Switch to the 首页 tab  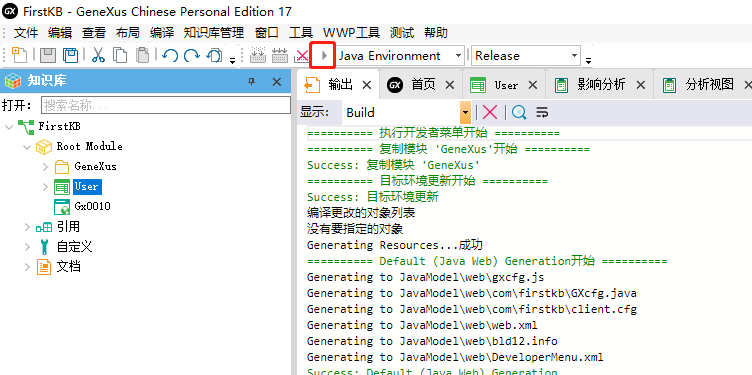point(423,85)
